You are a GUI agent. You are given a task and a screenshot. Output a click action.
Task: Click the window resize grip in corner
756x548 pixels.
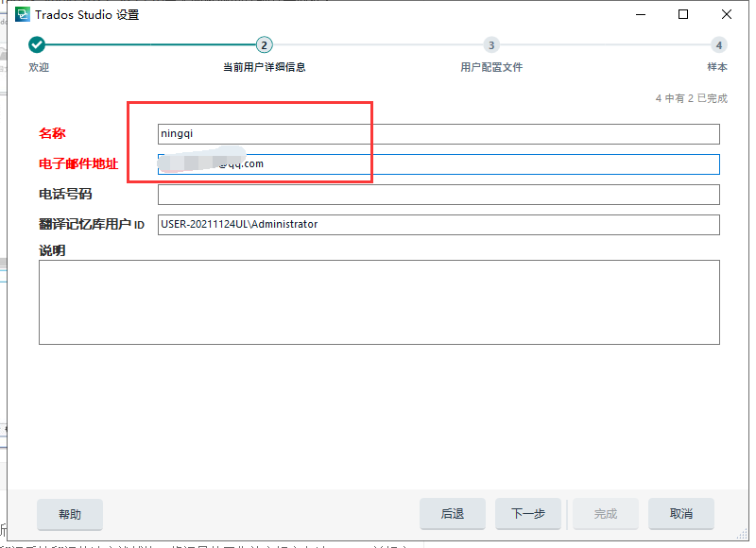(x=742, y=534)
